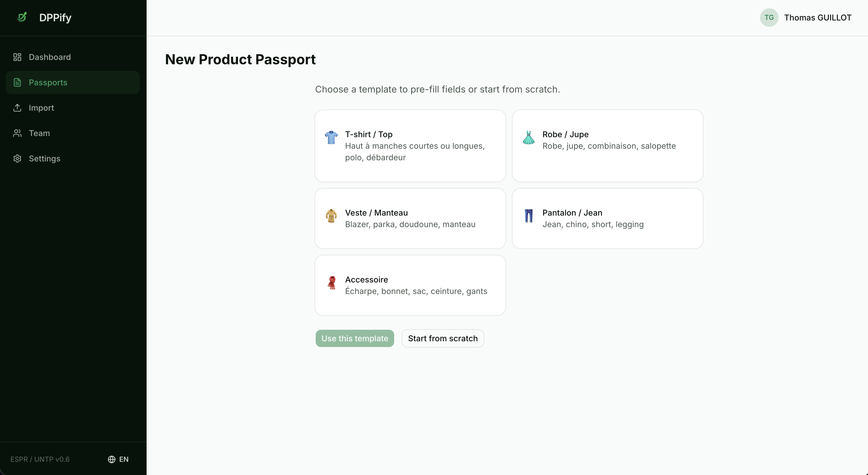
Task: Open the Thomas GUILLOT user menu
Action: [x=818, y=18]
